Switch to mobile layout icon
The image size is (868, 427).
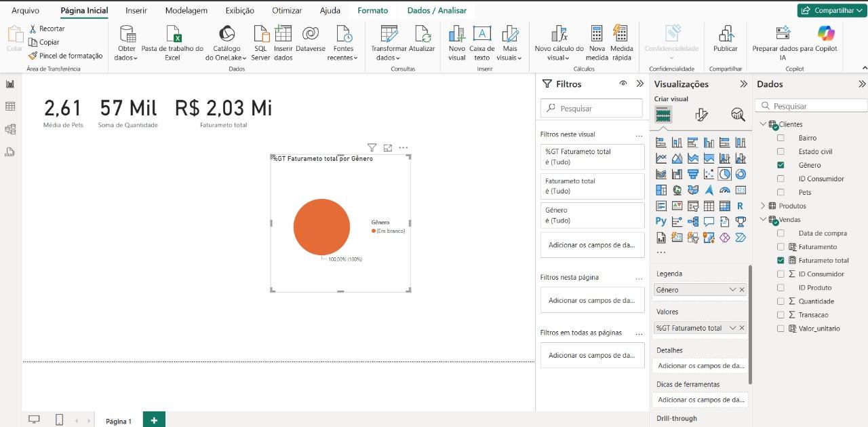coord(59,420)
